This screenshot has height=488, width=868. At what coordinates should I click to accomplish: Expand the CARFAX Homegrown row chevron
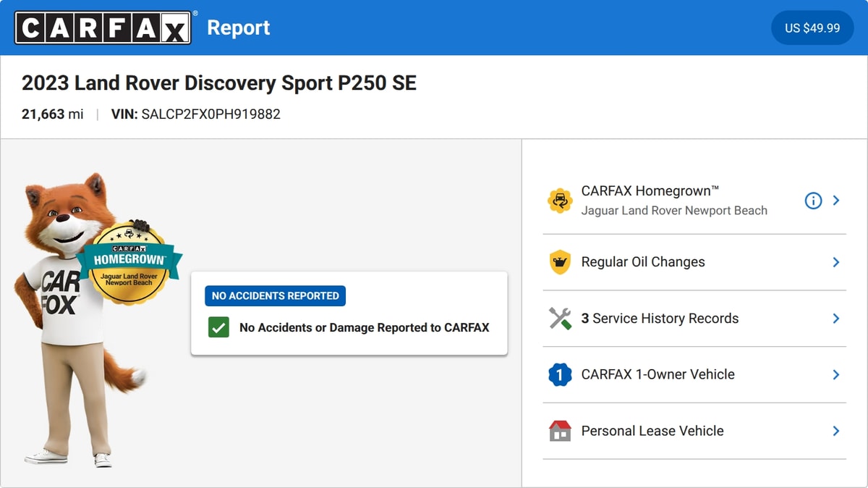point(836,201)
